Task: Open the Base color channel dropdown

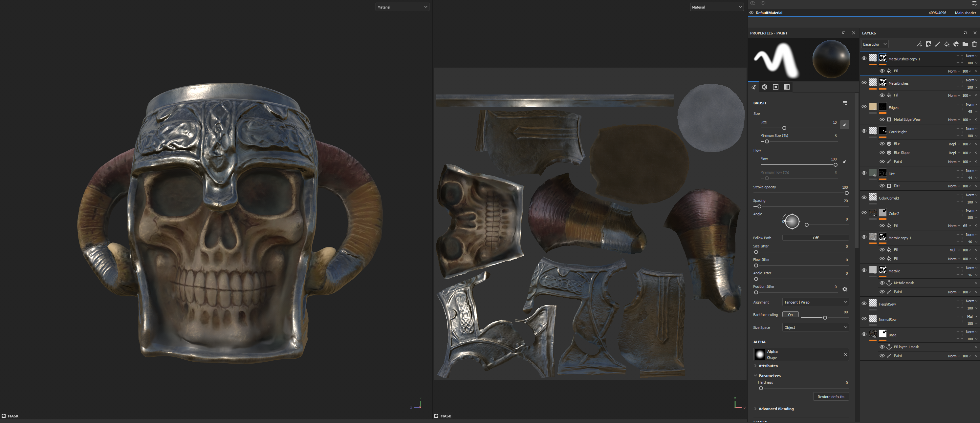Action: [874, 44]
